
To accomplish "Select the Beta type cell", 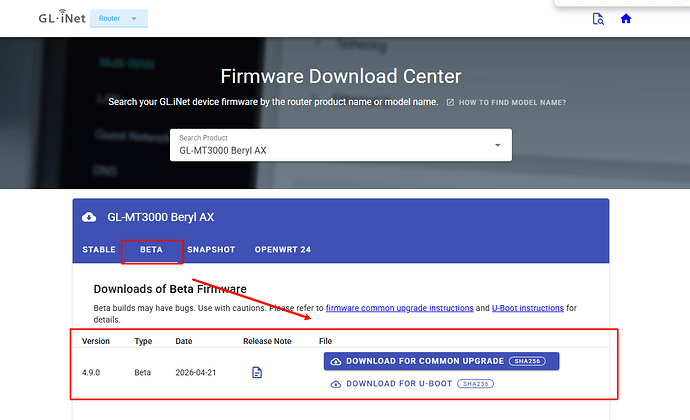I will tap(143, 372).
